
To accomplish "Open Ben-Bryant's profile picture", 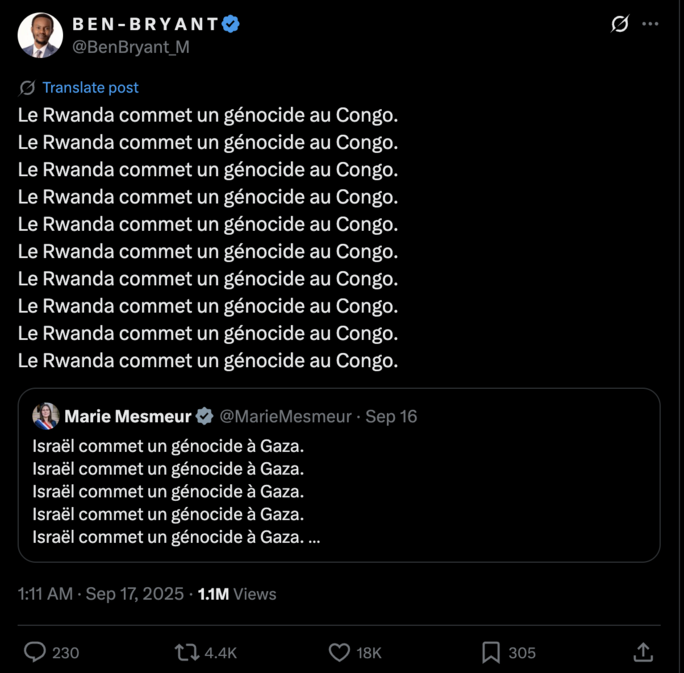I will click(x=40, y=36).
